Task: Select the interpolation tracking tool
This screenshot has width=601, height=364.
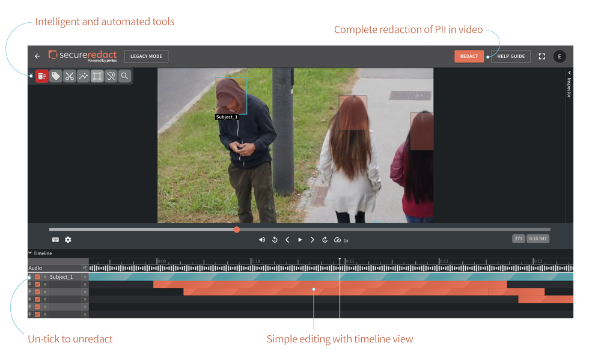Action: (x=83, y=76)
